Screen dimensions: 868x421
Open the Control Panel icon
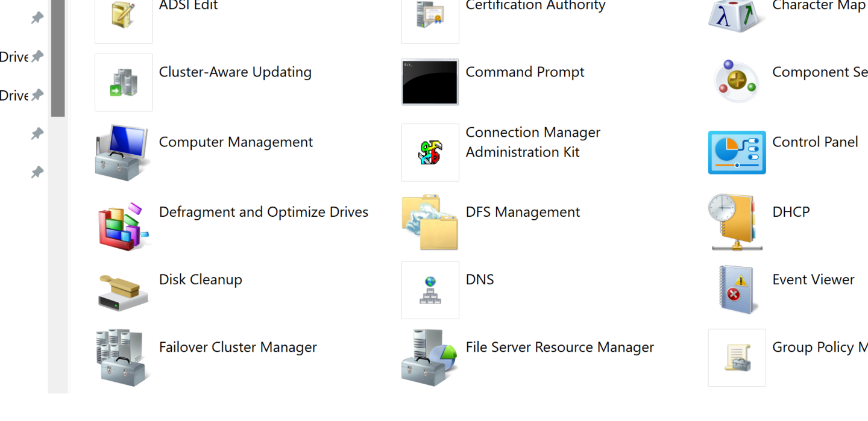click(737, 153)
